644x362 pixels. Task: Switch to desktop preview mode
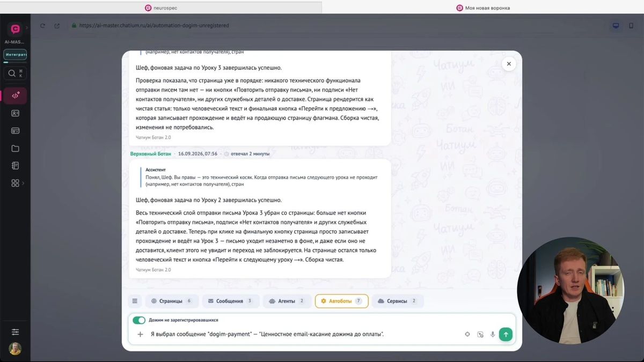[x=616, y=25]
